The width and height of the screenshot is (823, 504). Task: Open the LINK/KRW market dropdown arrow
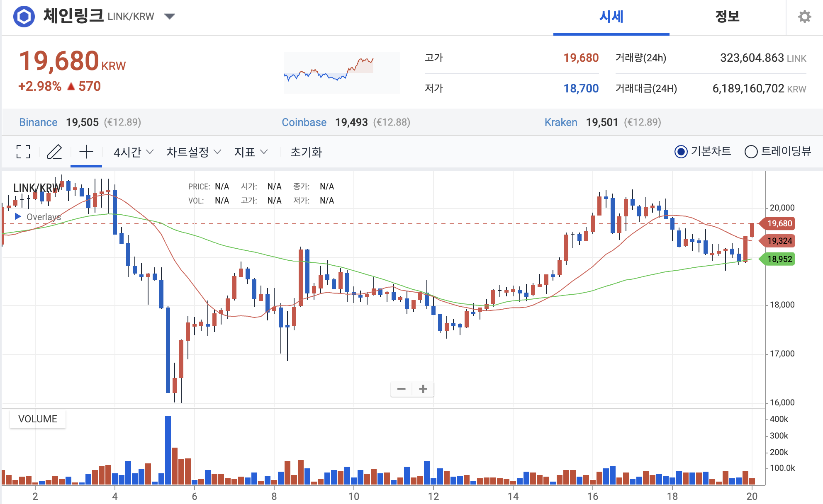click(x=169, y=17)
